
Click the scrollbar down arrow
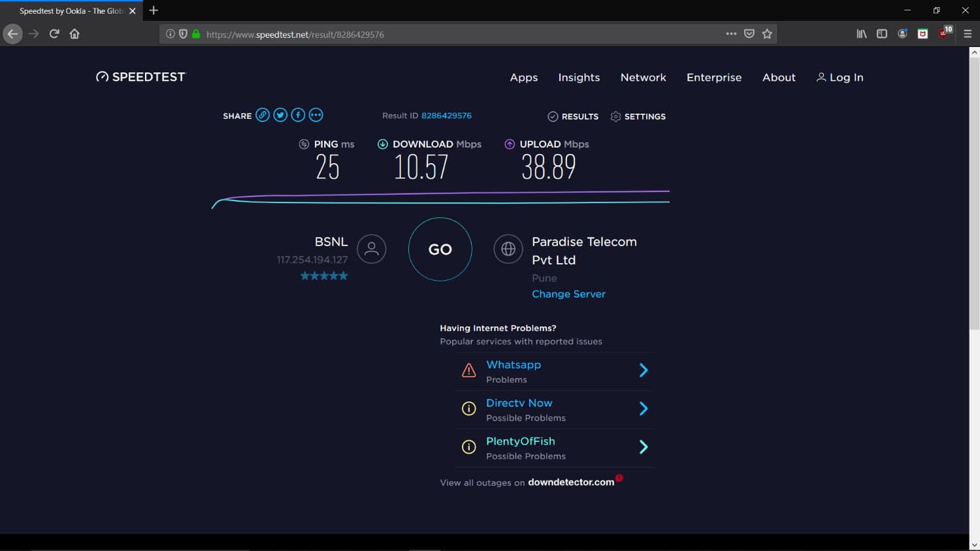(974, 545)
